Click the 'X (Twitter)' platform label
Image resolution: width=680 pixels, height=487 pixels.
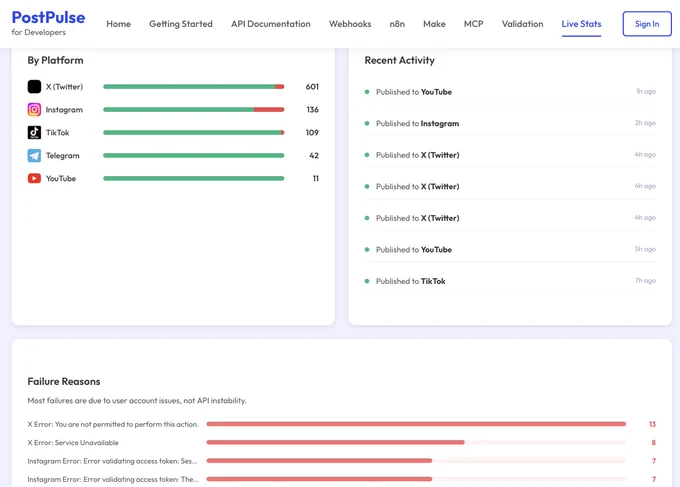[x=64, y=87]
